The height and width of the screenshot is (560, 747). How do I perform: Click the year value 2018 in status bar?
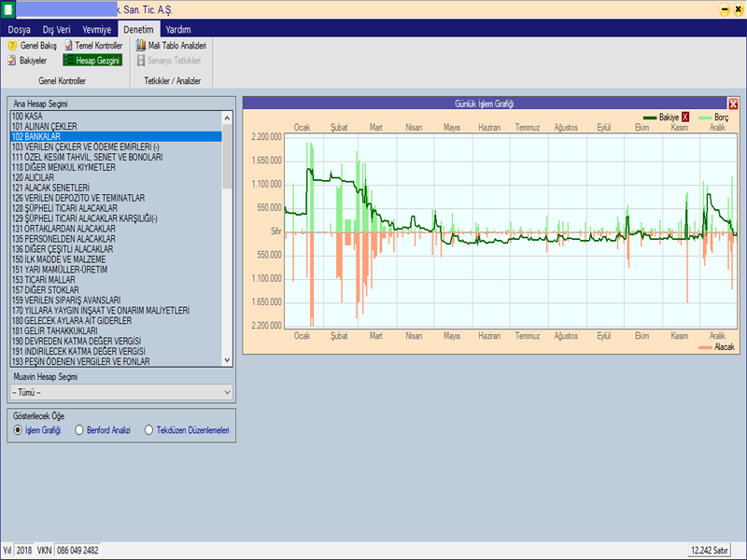pyautogui.click(x=24, y=551)
